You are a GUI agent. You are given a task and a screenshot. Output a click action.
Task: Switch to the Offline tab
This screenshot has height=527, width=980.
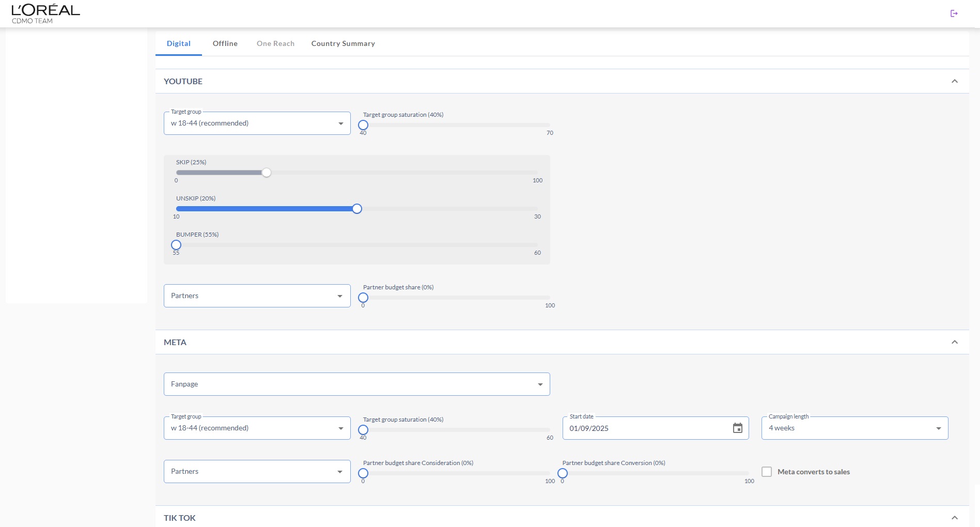[225, 44]
